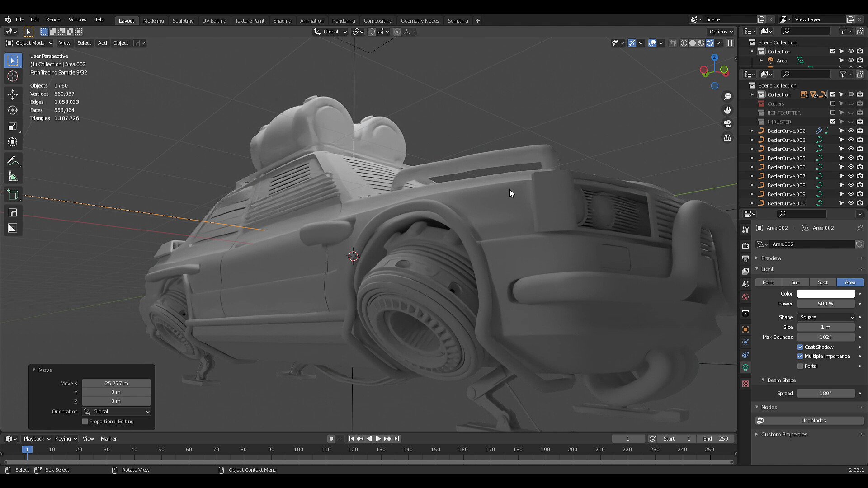Screen dimensions: 868x488
Task: Click the light Color swatch
Action: point(826,294)
